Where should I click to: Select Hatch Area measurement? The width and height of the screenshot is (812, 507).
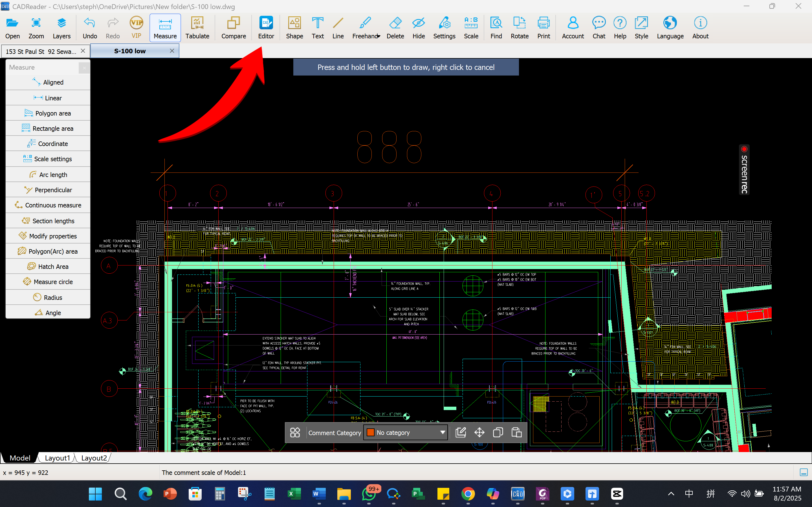[x=48, y=267]
